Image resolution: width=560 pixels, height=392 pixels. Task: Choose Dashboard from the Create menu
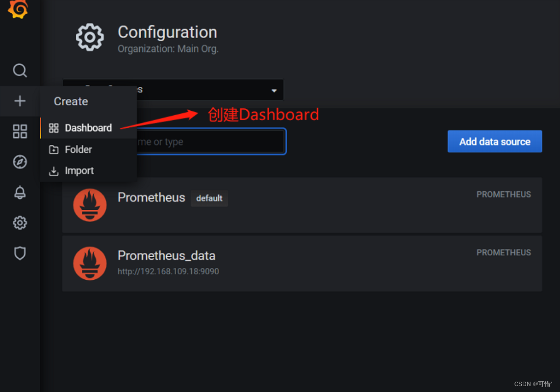(88, 128)
